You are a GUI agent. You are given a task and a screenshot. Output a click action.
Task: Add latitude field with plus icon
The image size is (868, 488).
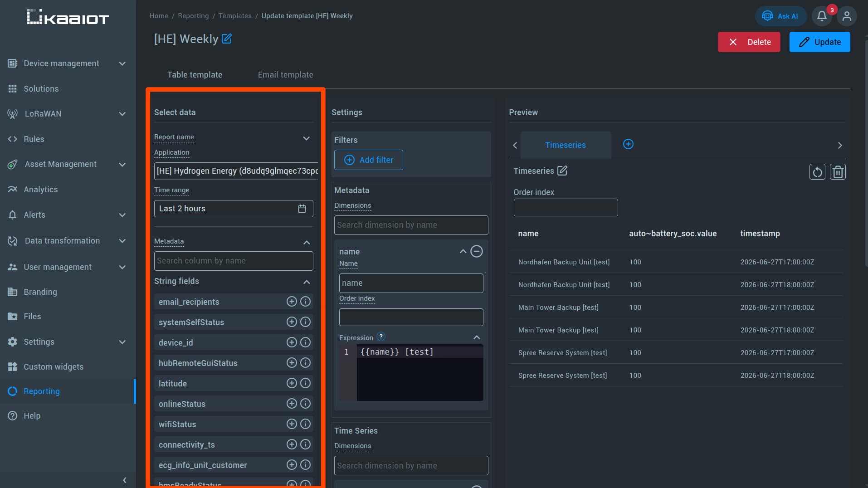[292, 383]
